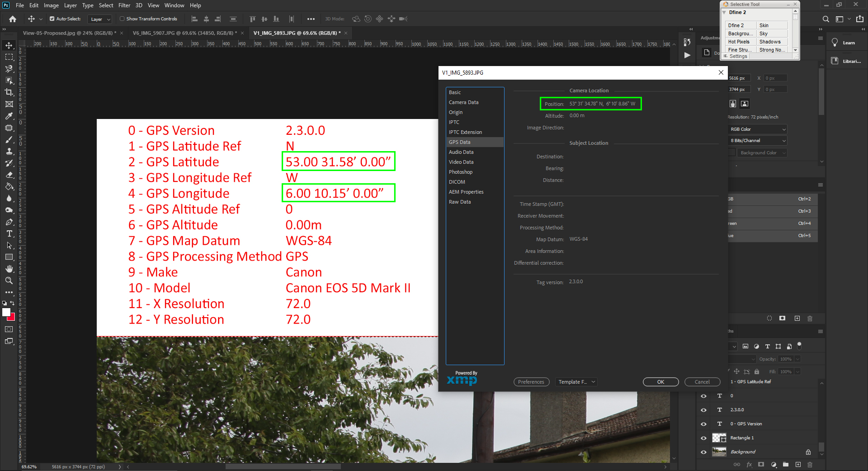Open the Auto-Select Layer dropdown
Viewport: 868px width, 471px height.
(x=99, y=19)
